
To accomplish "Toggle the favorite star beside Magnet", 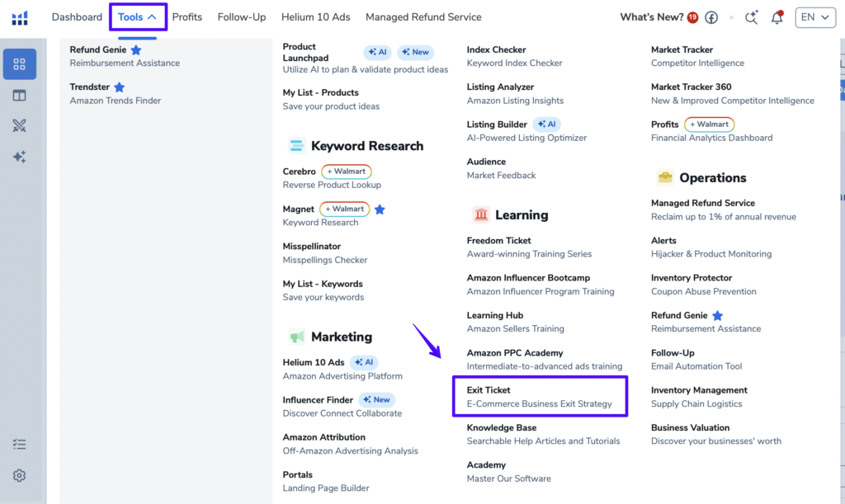I will click(380, 210).
